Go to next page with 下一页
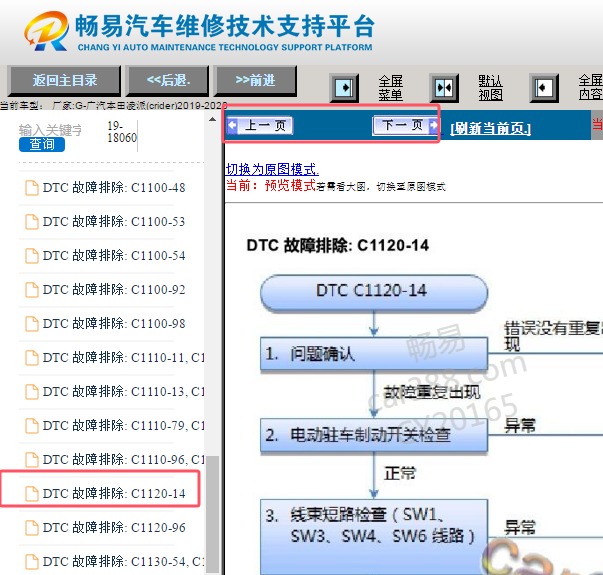 pyautogui.click(x=405, y=125)
